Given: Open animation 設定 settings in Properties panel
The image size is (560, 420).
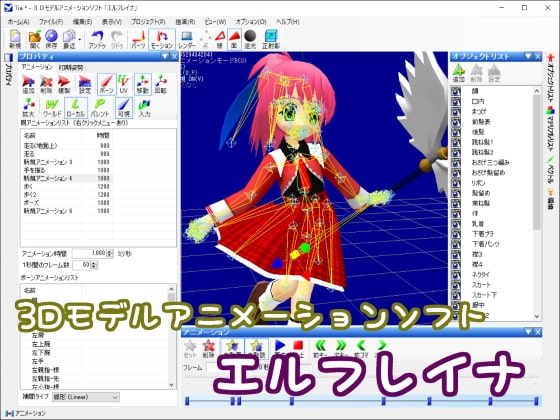Looking at the screenshot, I should (85, 85).
